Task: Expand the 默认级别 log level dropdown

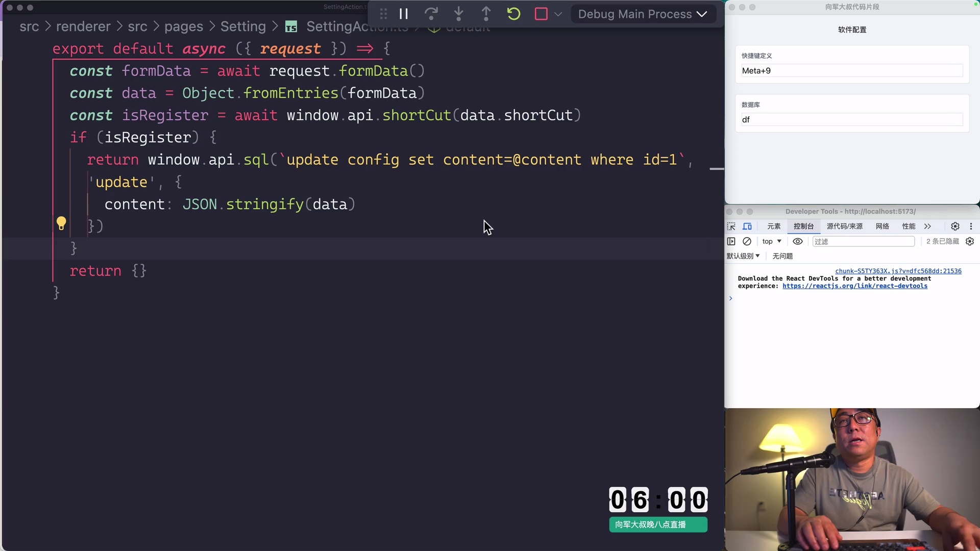Action: [743, 256]
